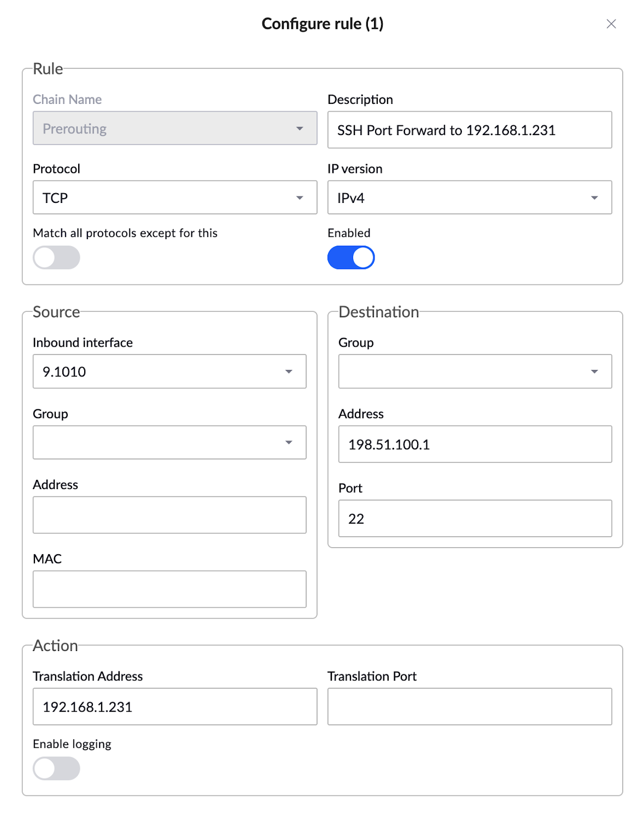Close the Configure rule dialog
Image resolution: width=644 pixels, height=813 pixels.
pos(611,24)
